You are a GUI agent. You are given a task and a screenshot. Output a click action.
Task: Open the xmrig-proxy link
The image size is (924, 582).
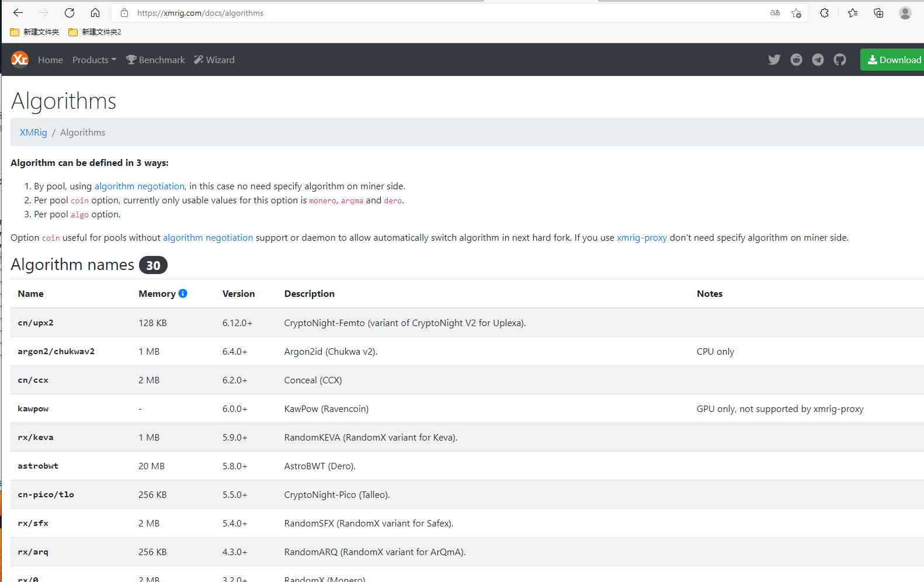point(642,238)
